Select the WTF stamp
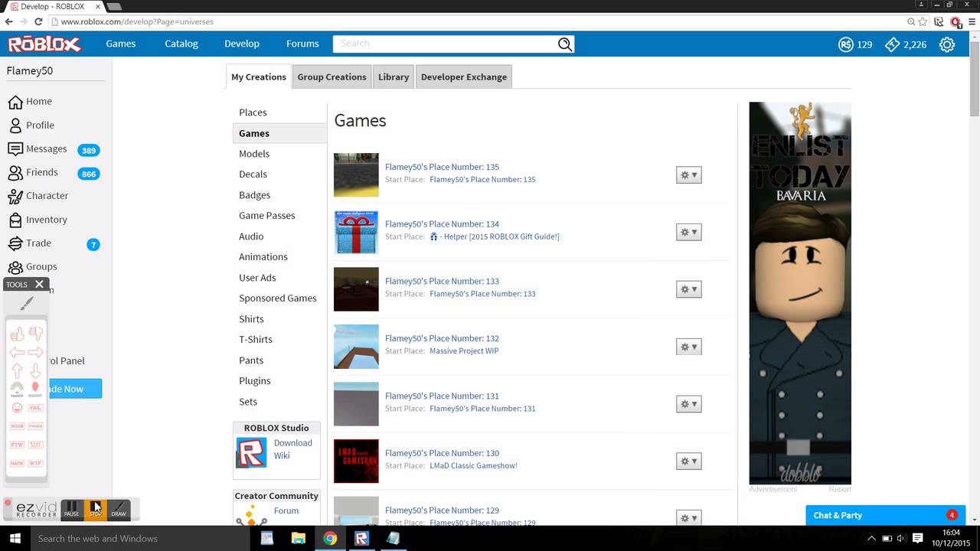This screenshot has height=551, width=980. tap(35, 463)
